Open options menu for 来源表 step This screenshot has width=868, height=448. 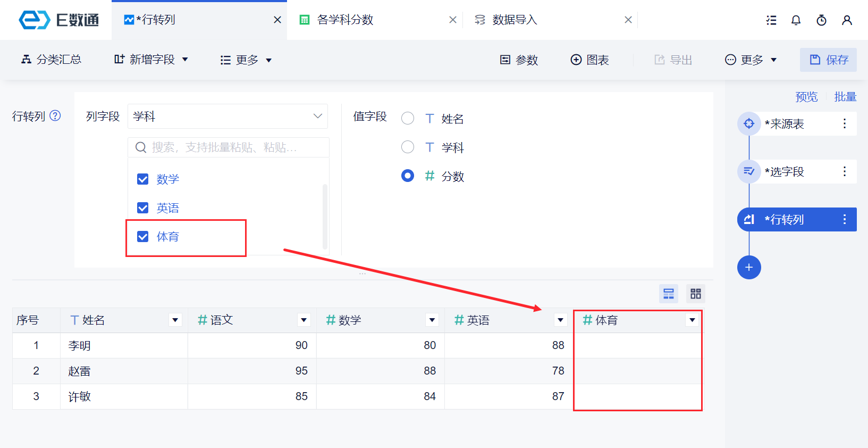(844, 123)
